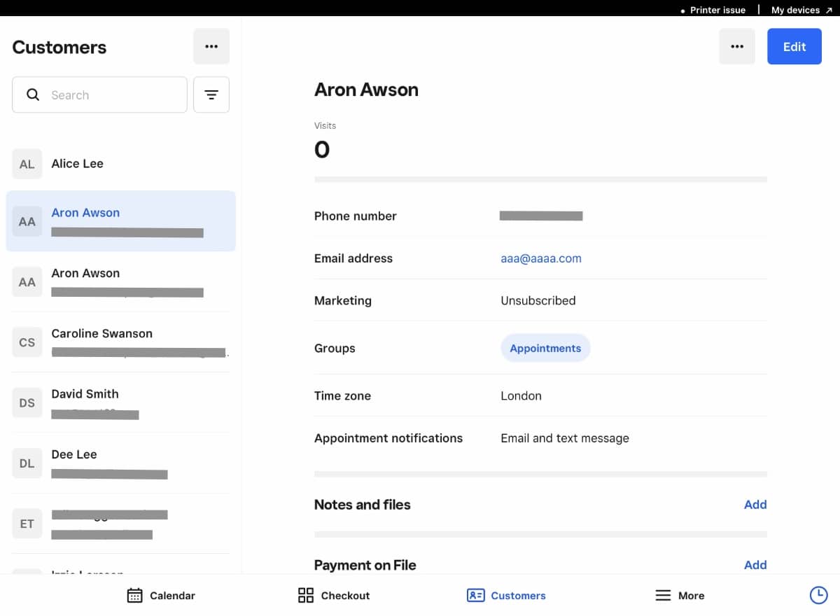The width and height of the screenshot is (840, 616).
Task: Open My devices link
Action: [801, 10]
